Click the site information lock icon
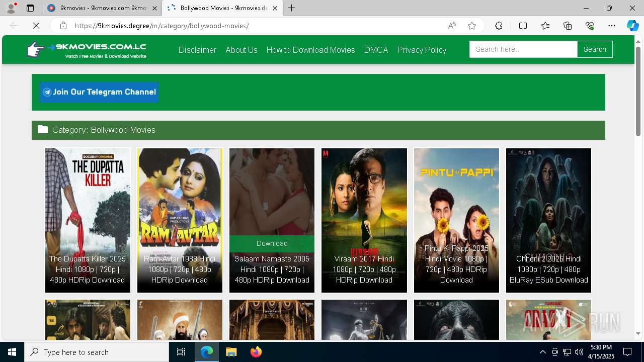The width and height of the screenshot is (644, 362). click(x=63, y=26)
